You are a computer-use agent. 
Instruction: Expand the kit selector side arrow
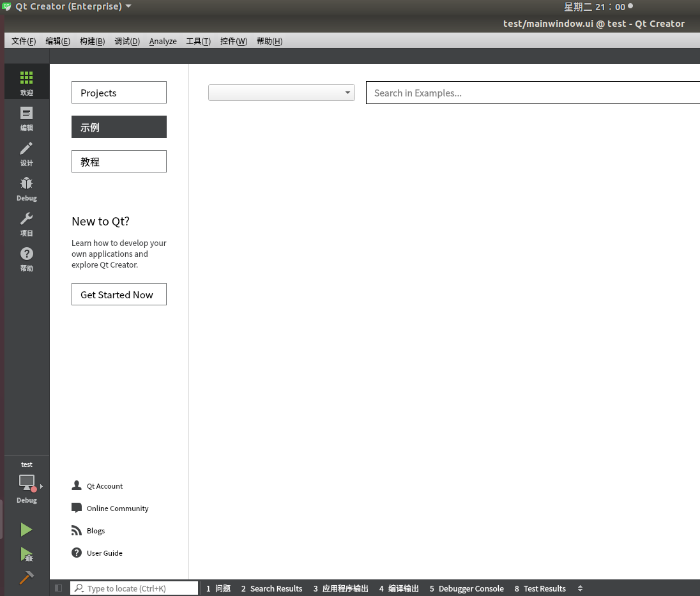pos(42,486)
